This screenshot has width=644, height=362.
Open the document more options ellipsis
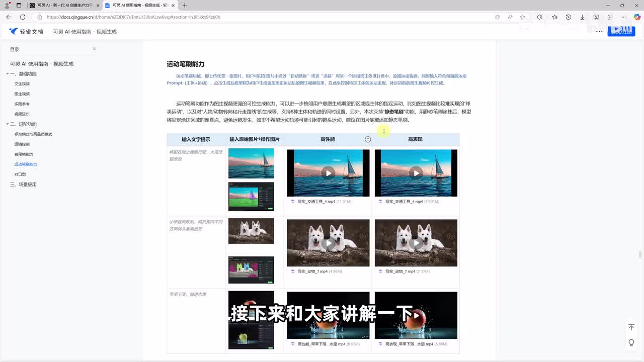599,31
